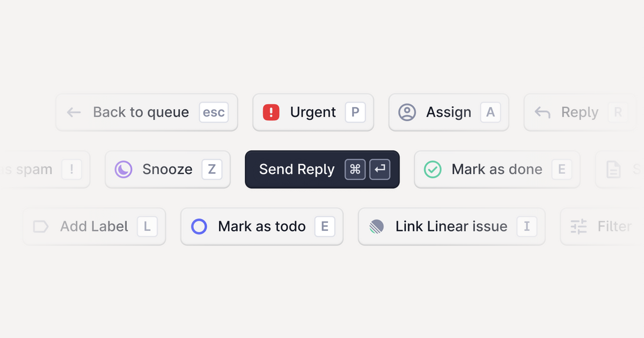This screenshot has height=338, width=644.
Task: Open the Filter sliders icon
Action: point(579,226)
